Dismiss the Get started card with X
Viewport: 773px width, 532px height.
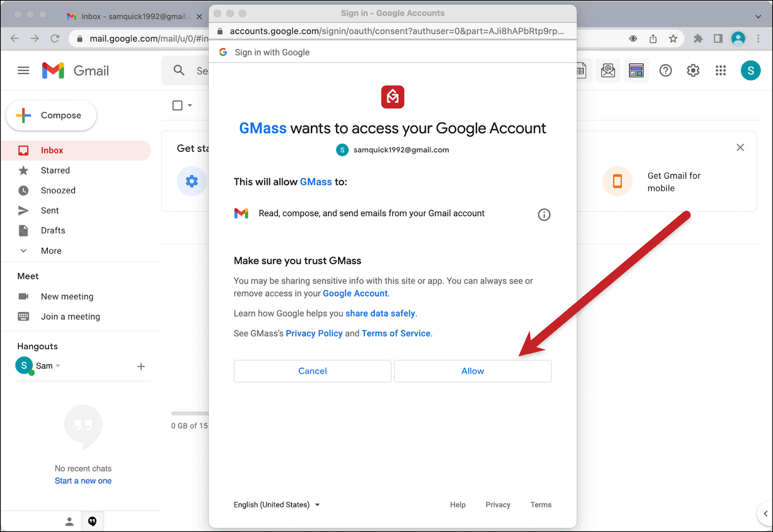tap(740, 147)
